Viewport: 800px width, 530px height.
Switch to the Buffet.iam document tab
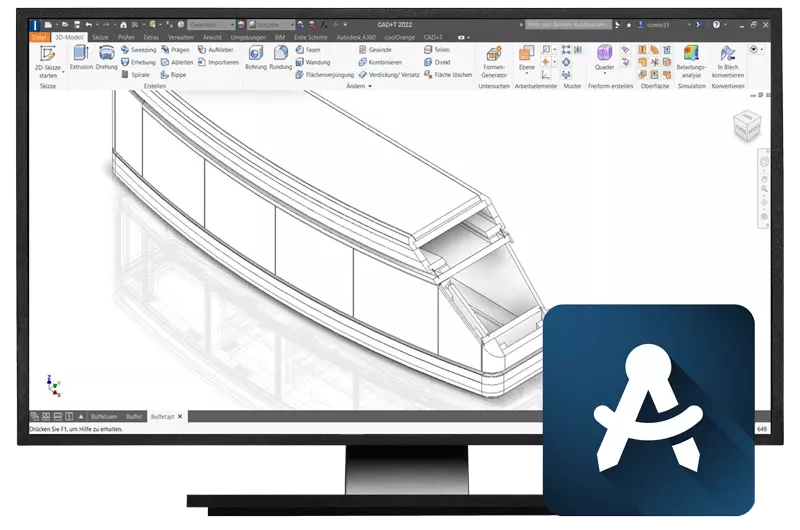click(x=104, y=415)
